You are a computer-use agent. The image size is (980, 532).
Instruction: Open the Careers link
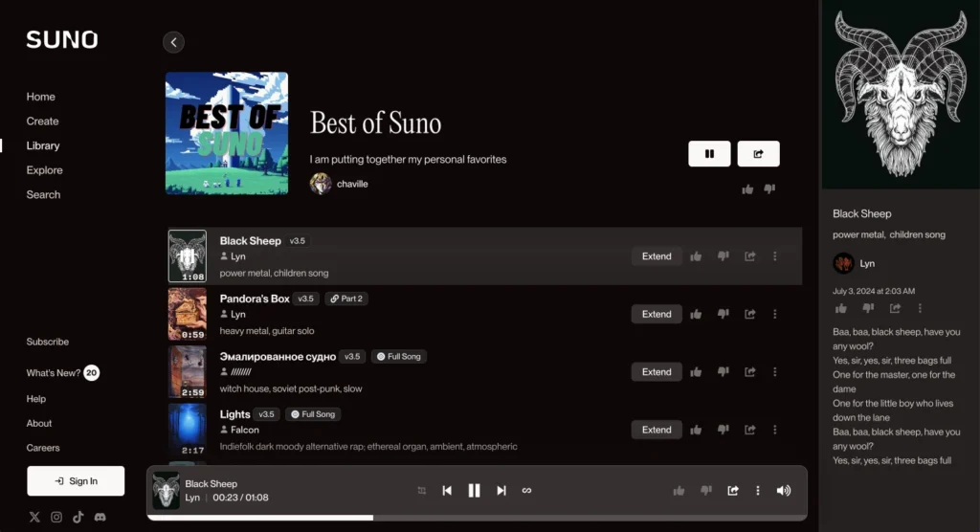pos(43,448)
